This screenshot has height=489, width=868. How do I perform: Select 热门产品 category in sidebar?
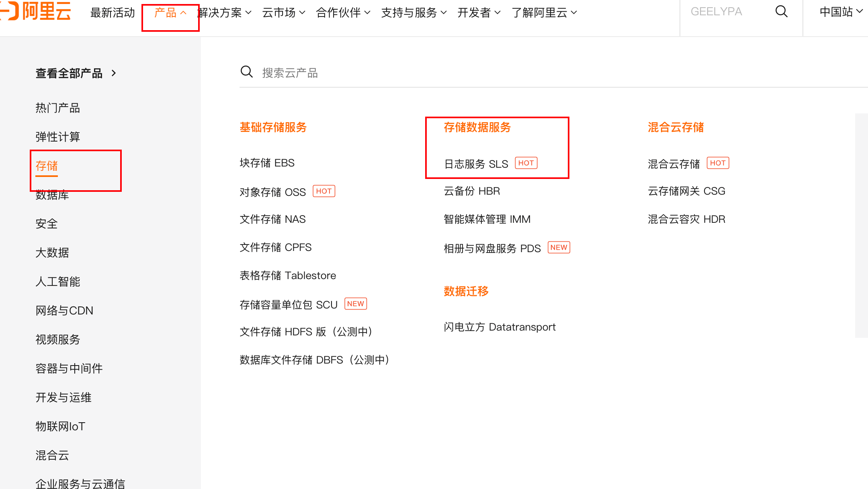point(58,108)
